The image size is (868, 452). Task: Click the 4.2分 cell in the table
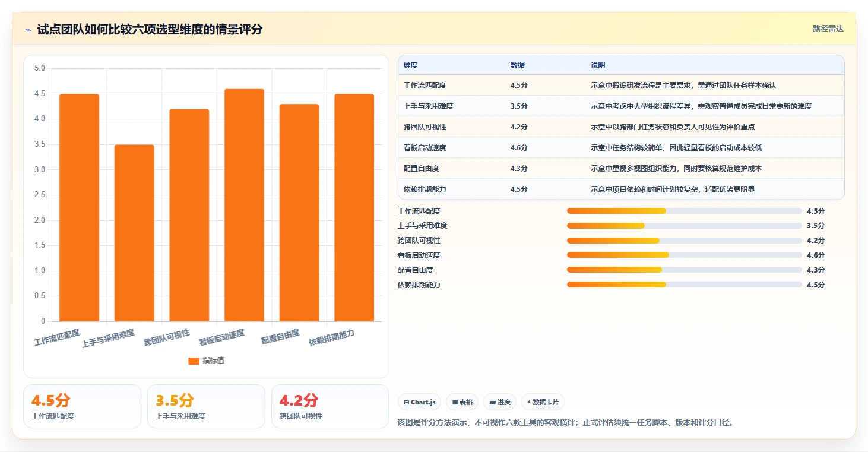click(x=519, y=127)
